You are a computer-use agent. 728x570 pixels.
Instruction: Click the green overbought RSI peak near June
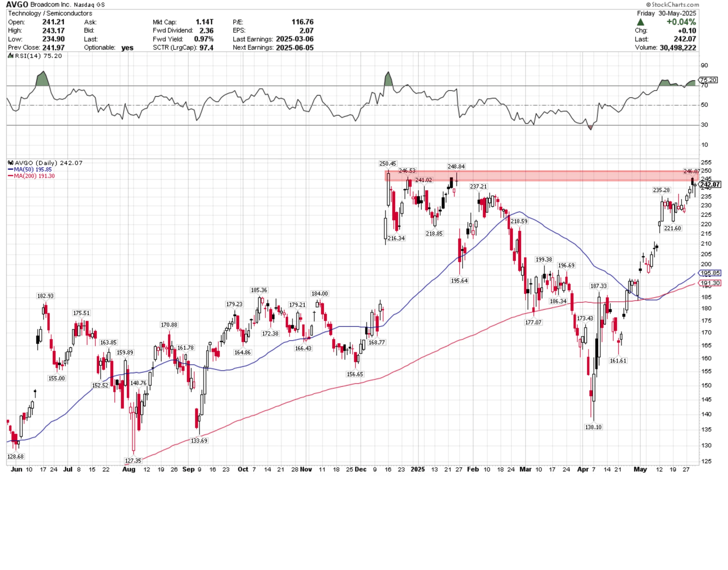click(43, 79)
